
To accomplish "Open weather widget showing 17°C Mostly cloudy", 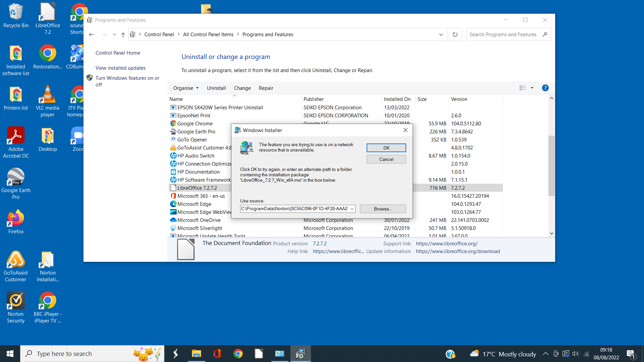I will 503,354.
